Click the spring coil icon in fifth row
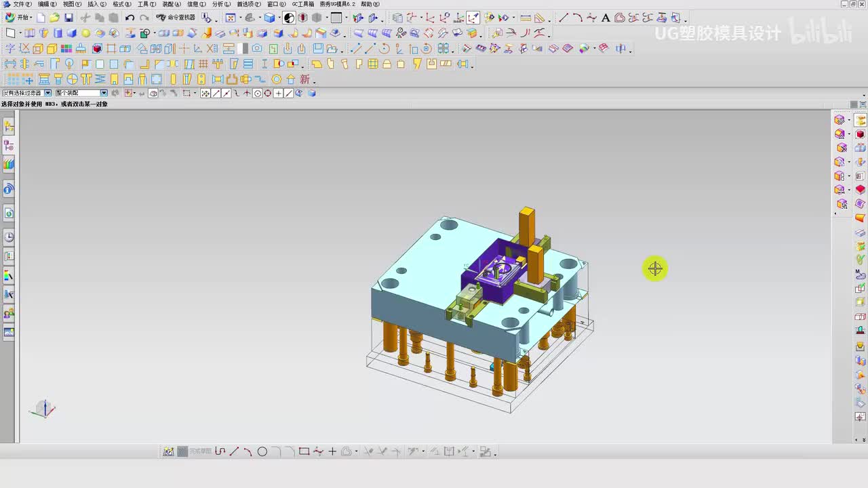The height and width of the screenshot is (488, 868). (99, 79)
